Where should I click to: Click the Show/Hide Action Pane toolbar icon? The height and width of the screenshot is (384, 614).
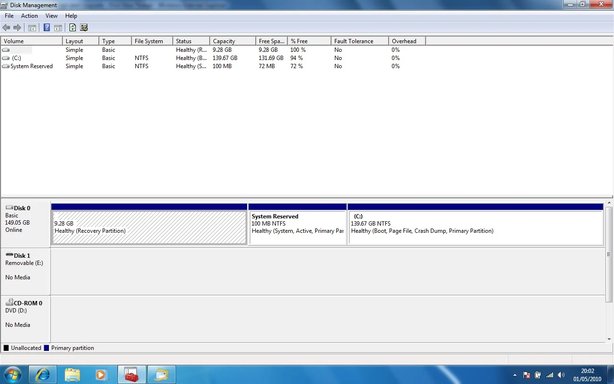58,28
